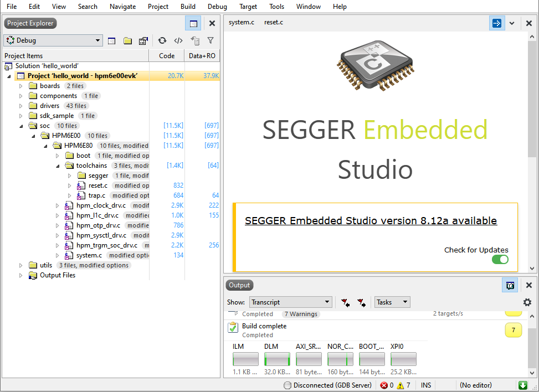
Task: Open the Build menu
Action: 188,7
